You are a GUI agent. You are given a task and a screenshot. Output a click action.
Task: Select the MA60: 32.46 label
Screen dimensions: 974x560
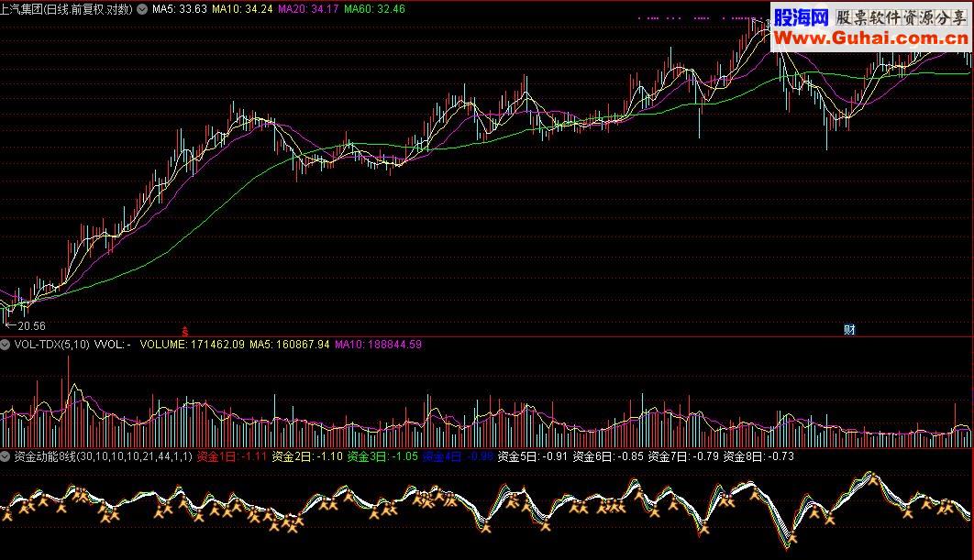(374, 9)
